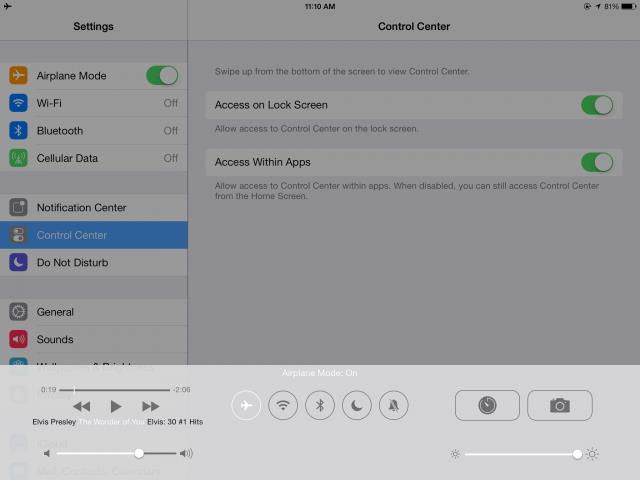
Task: Open Camera shortcut button
Action: [560, 405]
